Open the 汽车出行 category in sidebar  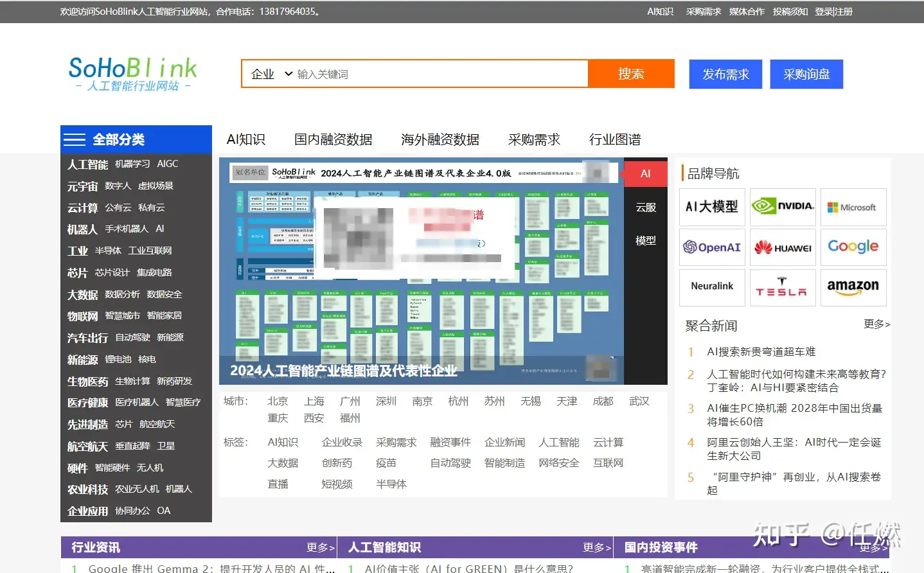point(87,338)
